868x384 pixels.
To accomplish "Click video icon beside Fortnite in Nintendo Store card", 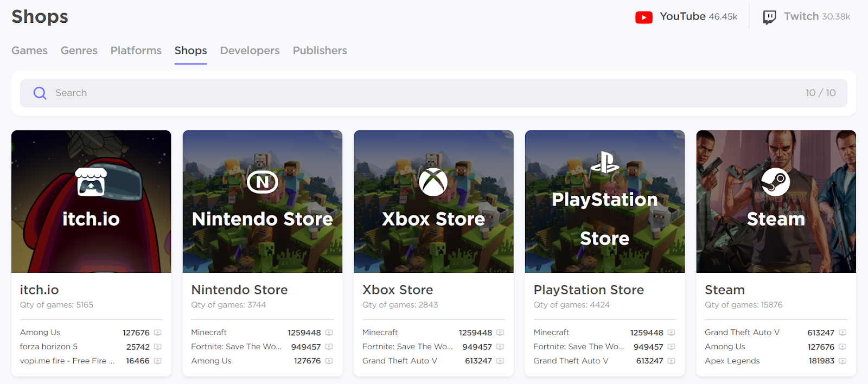I will point(329,347).
